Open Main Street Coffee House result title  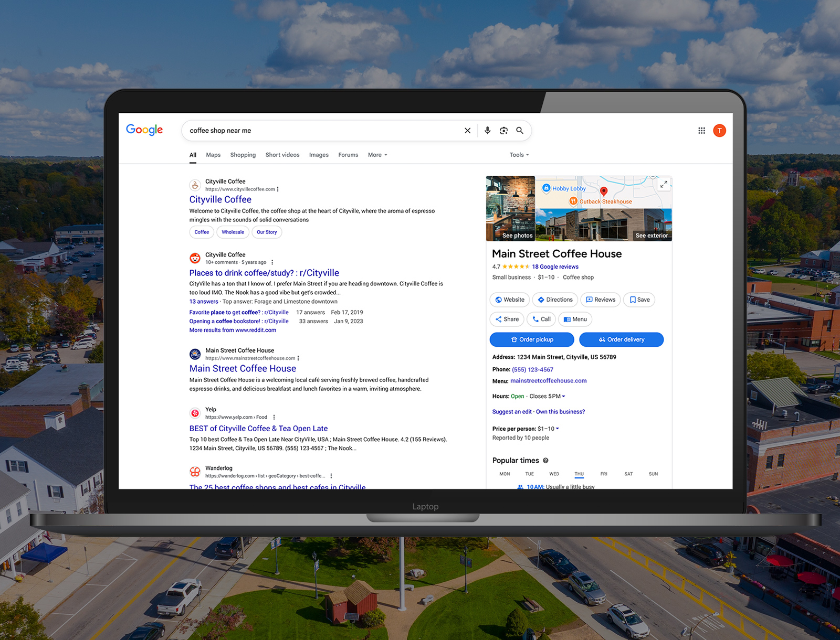(243, 369)
